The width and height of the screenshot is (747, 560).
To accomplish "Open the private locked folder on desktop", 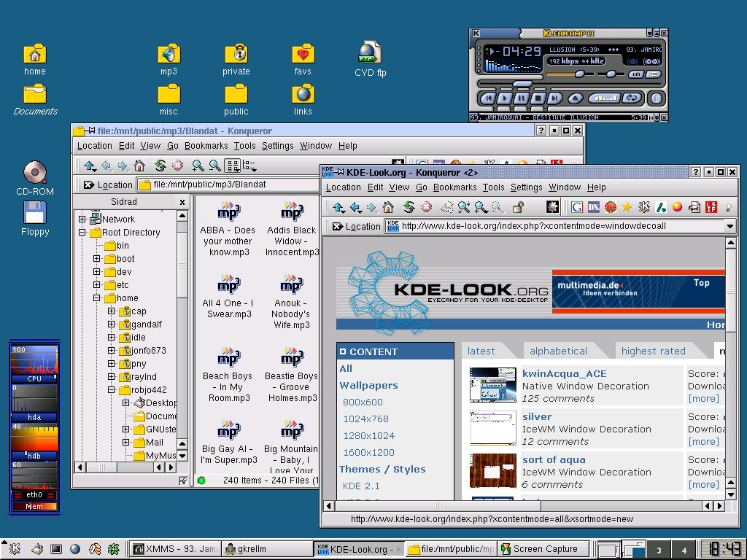I will tap(236, 60).
